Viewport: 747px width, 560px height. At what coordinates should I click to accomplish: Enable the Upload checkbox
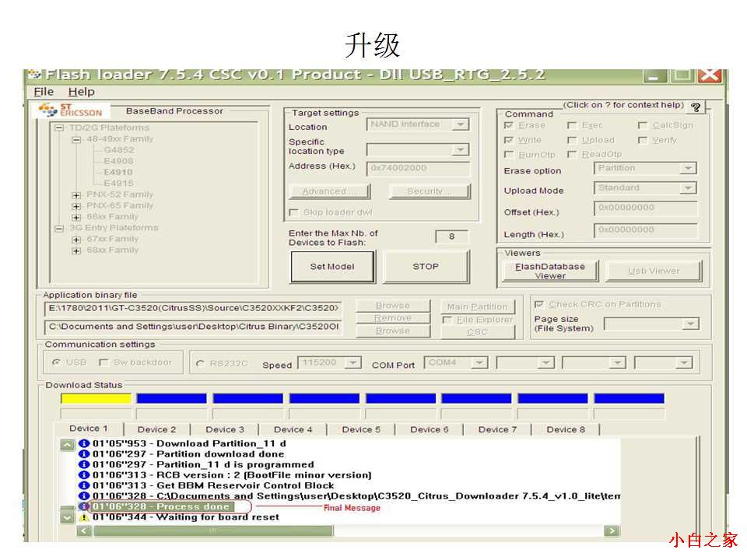click(572, 141)
